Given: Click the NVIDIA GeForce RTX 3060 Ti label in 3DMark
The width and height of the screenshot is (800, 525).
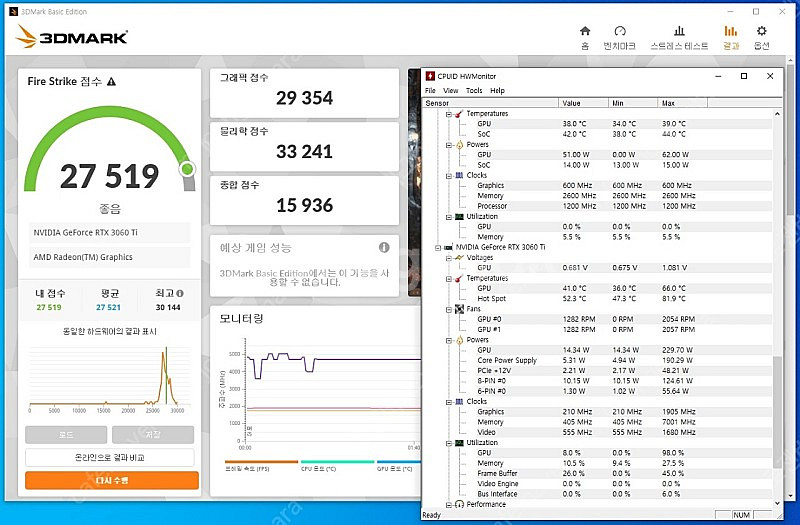Looking at the screenshot, I should [x=85, y=233].
